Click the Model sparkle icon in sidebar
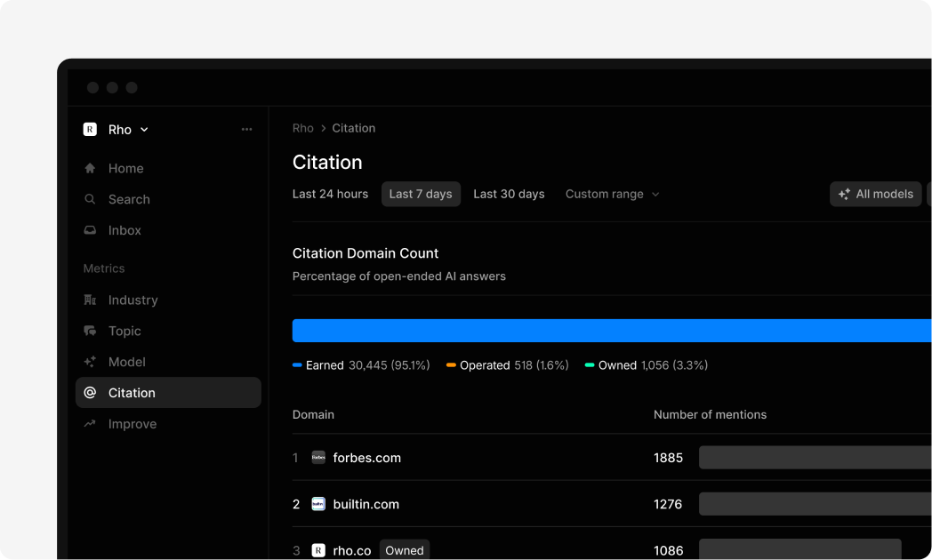Screen dimensions: 932x560 pyautogui.click(x=90, y=362)
